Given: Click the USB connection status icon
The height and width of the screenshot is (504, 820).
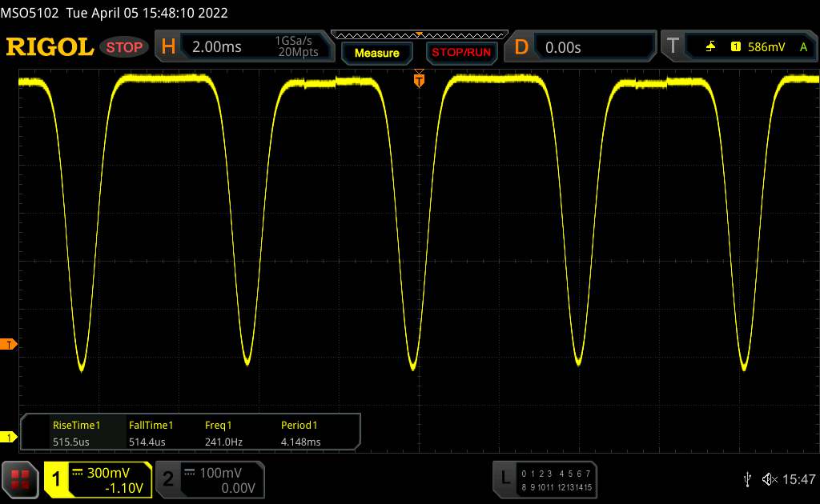Looking at the screenshot, I should pos(747,479).
